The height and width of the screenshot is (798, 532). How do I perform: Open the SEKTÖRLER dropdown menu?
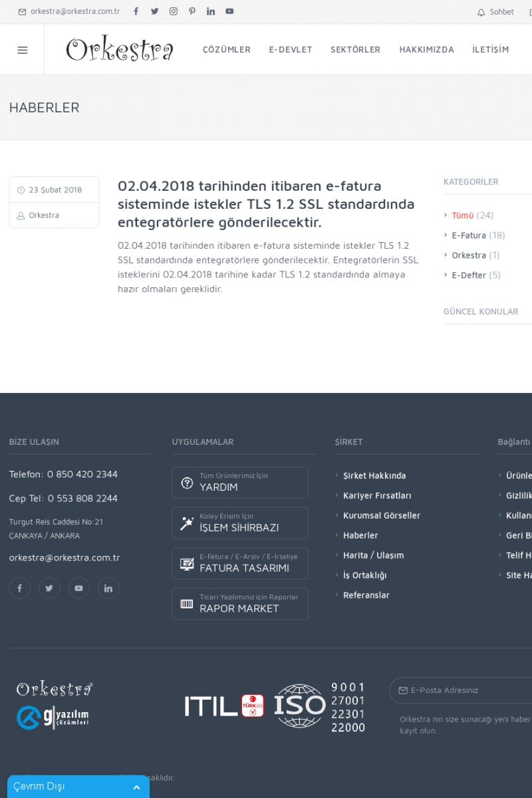pos(356,50)
